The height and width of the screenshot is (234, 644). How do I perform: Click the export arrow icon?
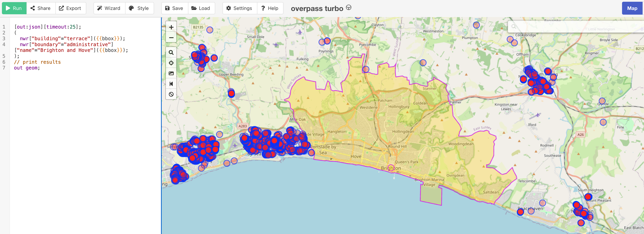pyautogui.click(x=61, y=8)
